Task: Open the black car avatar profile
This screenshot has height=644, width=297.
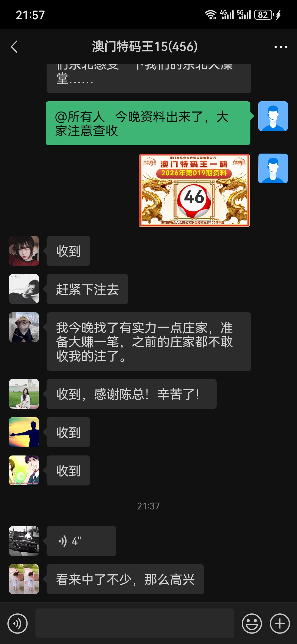Action: pyautogui.click(x=24, y=541)
